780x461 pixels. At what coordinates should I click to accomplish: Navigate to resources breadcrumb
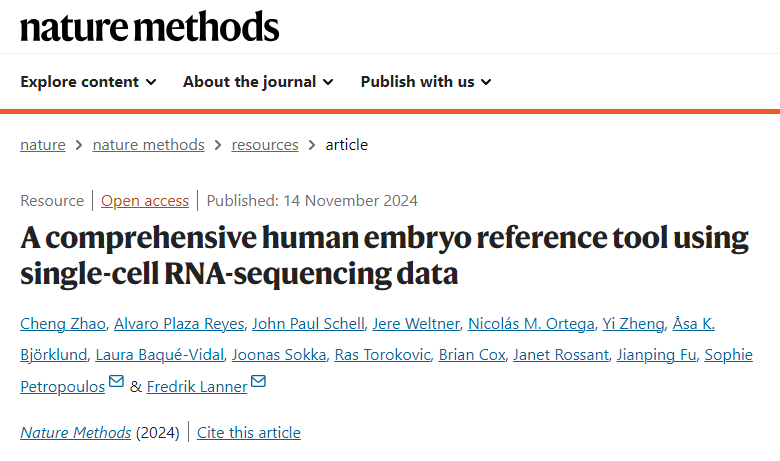point(265,145)
